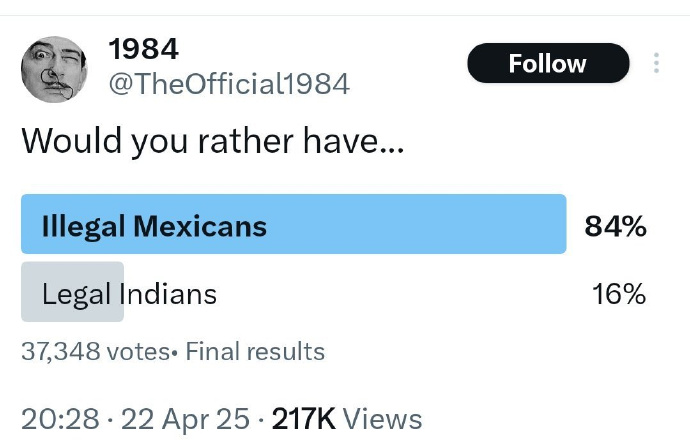The width and height of the screenshot is (690, 448).
Task: Click the 37,348 votes count
Action: pyautogui.click(x=95, y=351)
